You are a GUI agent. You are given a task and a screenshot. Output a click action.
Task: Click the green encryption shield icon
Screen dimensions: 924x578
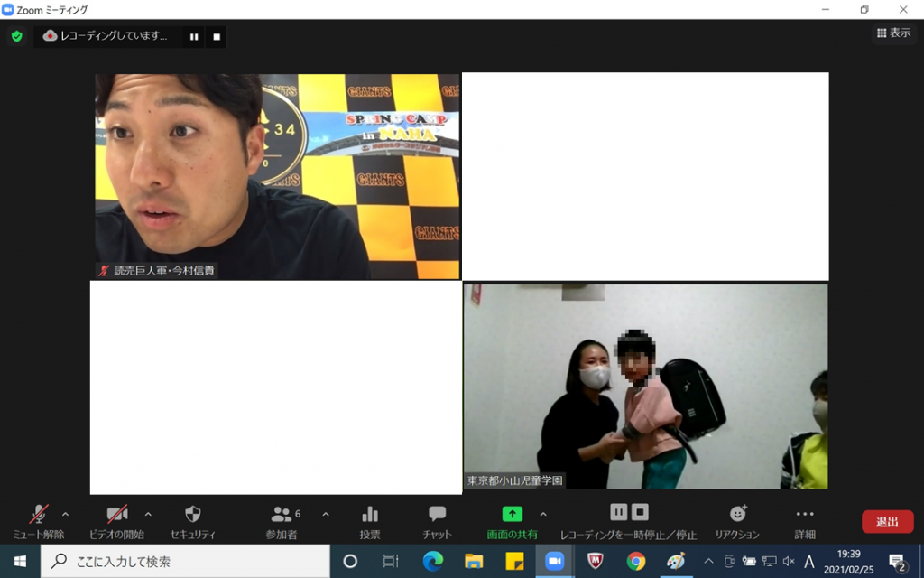(17, 36)
